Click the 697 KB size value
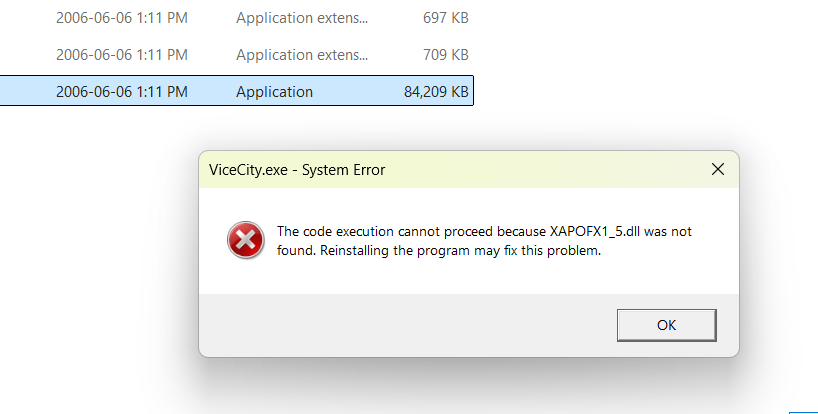This screenshot has width=818, height=414. (446, 18)
